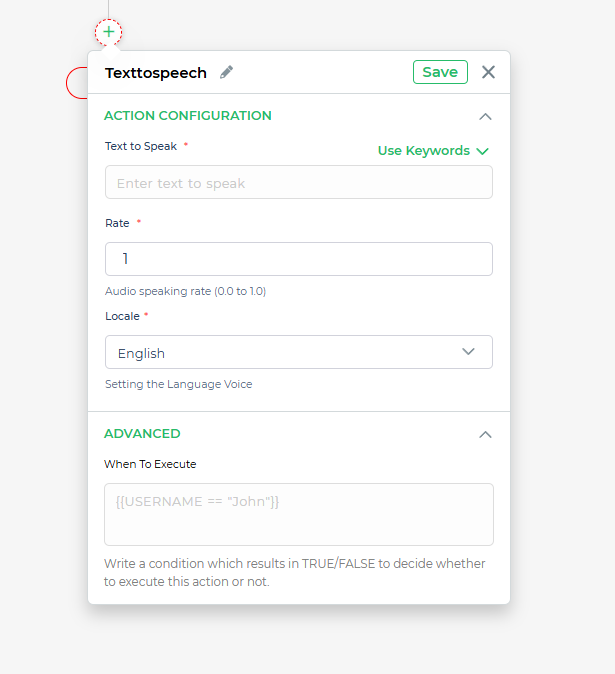
Task: Click the Setting the Language Voice hint
Action: coord(178,384)
